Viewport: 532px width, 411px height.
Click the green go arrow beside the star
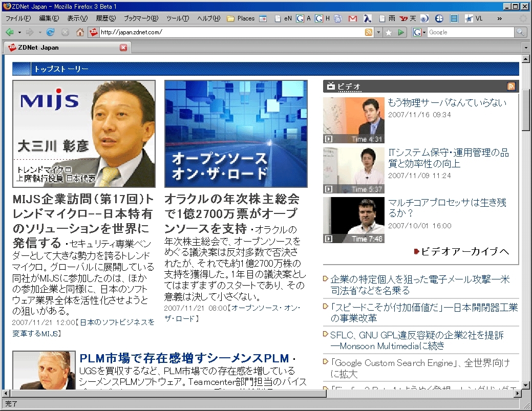(x=401, y=32)
